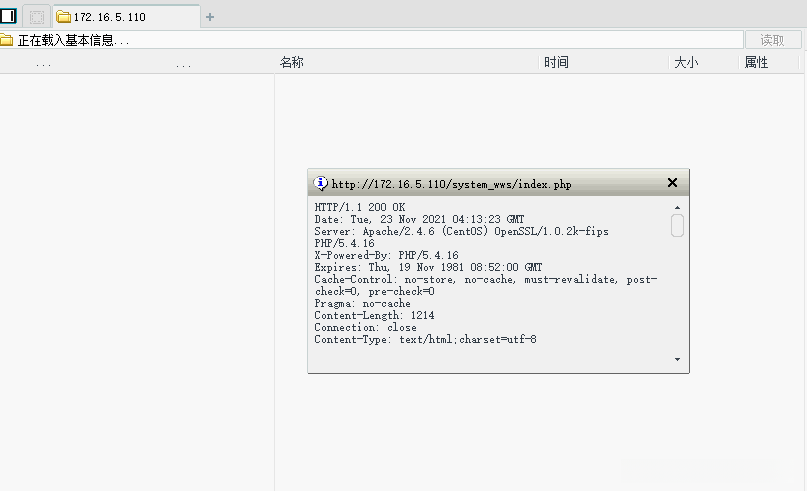Click the 'Date: Tue, 23 Nov 2021' line
Screen dimensions: 807x491
419,219
